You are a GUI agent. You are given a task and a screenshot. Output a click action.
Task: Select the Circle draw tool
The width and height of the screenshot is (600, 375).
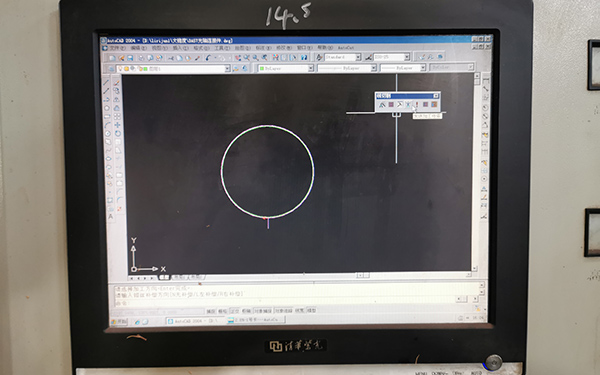(x=108, y=134)
